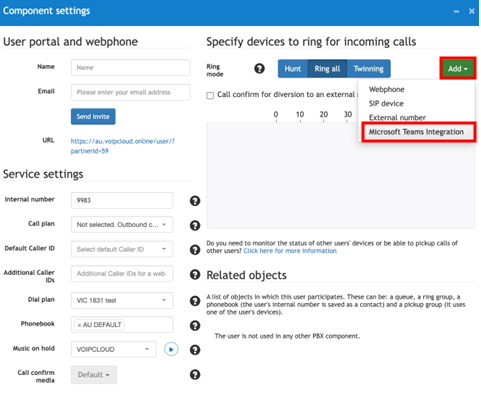This screenshot has height=393, width=481.
Task: Click help icon for Internal number
Action: pos(195,201)
